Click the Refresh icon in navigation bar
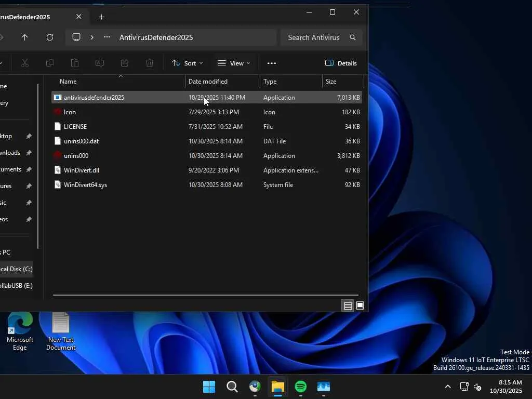 [x=50, y=37]
